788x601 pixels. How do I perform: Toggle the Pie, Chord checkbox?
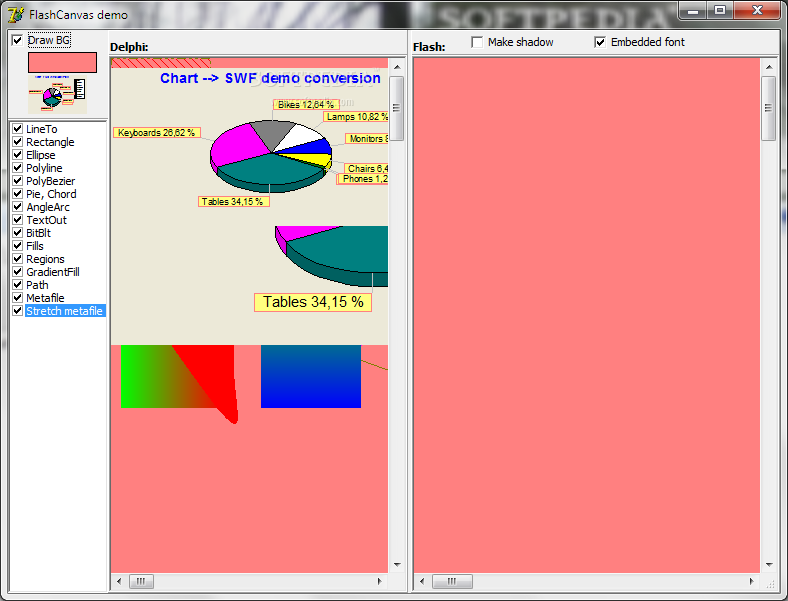pyautogui.click(x=18, y=194)
